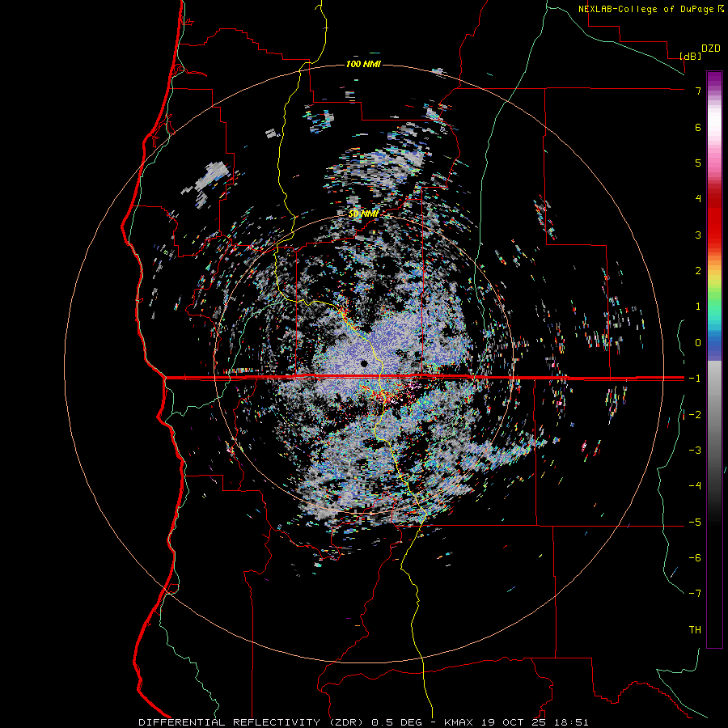Click the 4 dB scale label
This screenshot has width=728, height=728.
[x=698, y=199]
